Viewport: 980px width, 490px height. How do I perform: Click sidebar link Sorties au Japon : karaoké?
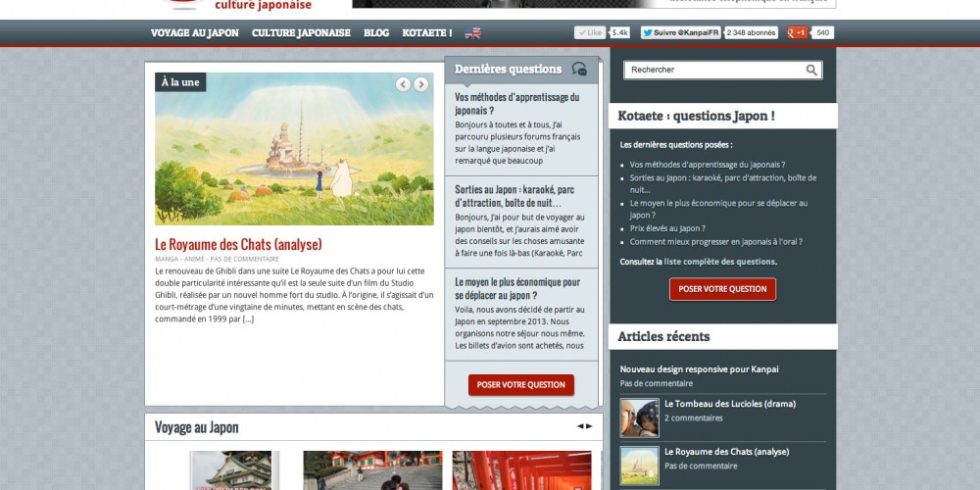point(723,184)
